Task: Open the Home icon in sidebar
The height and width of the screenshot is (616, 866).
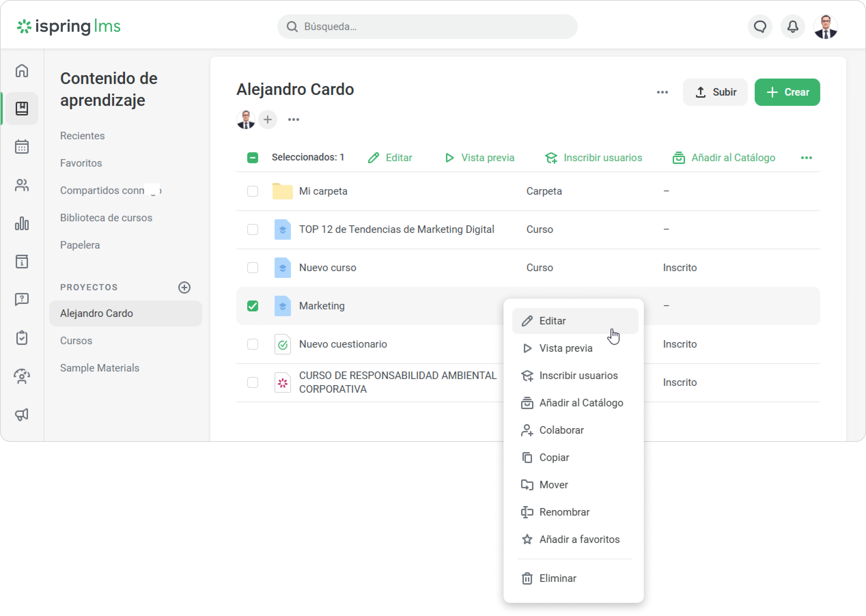Action: 22,71
